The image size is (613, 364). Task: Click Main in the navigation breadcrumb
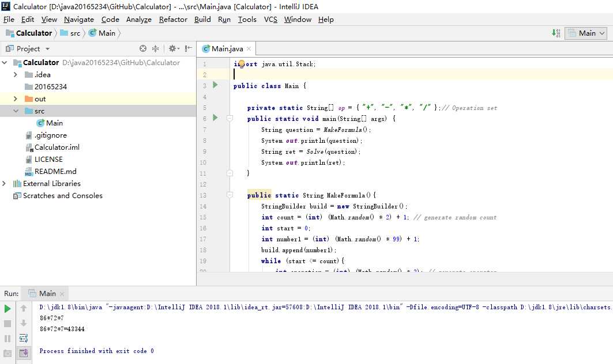pos(107,33)
